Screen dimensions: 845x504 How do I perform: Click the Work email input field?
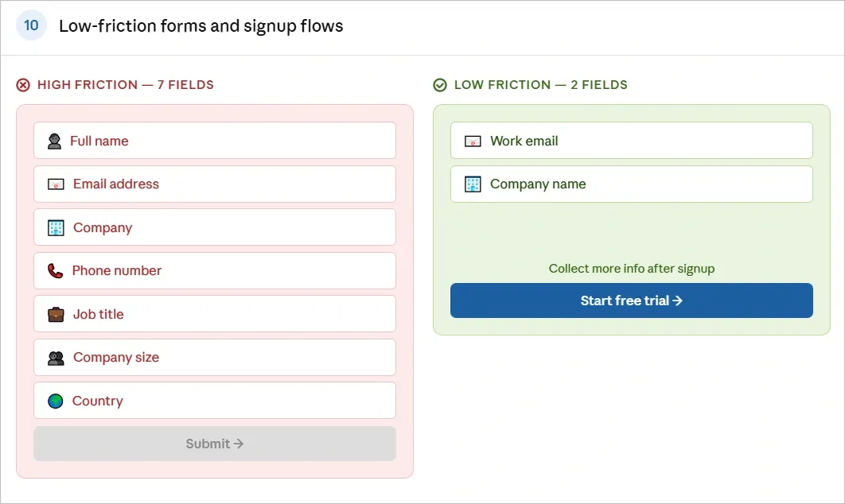[631, 140]
